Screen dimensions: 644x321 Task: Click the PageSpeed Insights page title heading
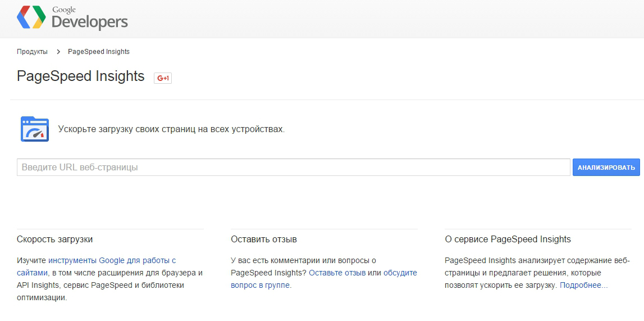[81, 76]
